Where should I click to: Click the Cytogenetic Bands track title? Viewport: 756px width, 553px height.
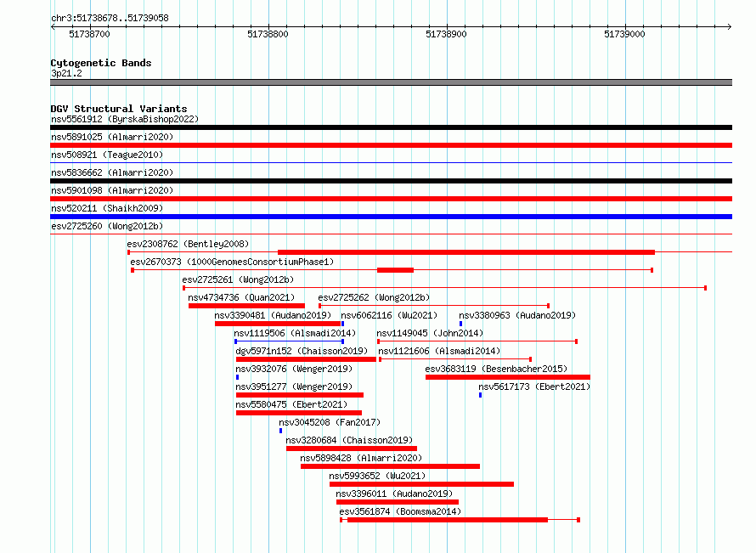(x=101, y=63)
